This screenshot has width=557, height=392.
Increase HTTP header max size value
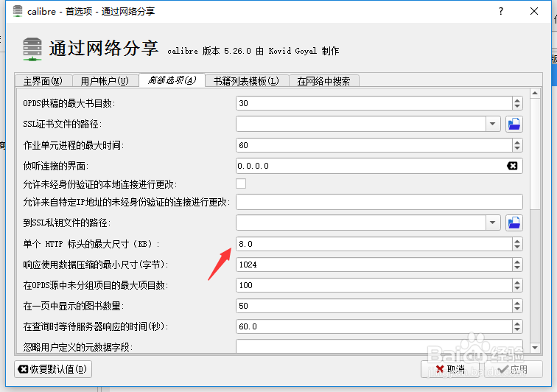[x=517, y=241]
